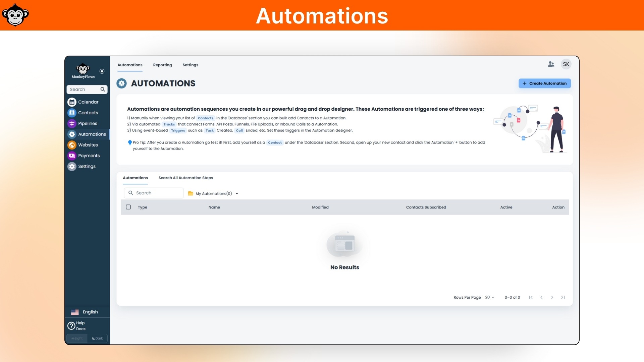Toggle the Light theme option
This screenshot has height=362, width=644.
pyautogui.click(x=77, y=338)
